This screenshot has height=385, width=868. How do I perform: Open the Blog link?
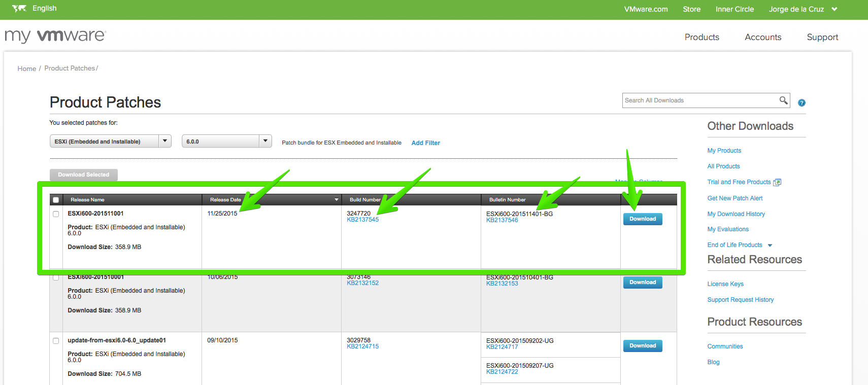(x=713, y=362)
